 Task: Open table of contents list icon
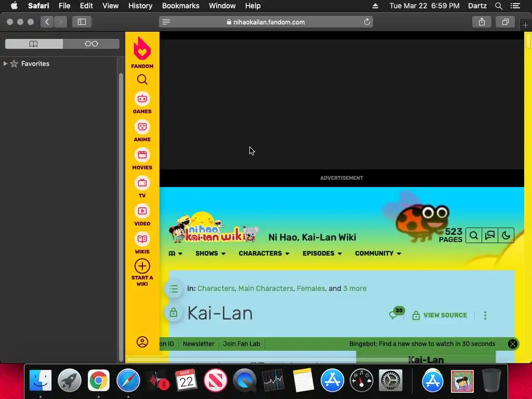174,289
